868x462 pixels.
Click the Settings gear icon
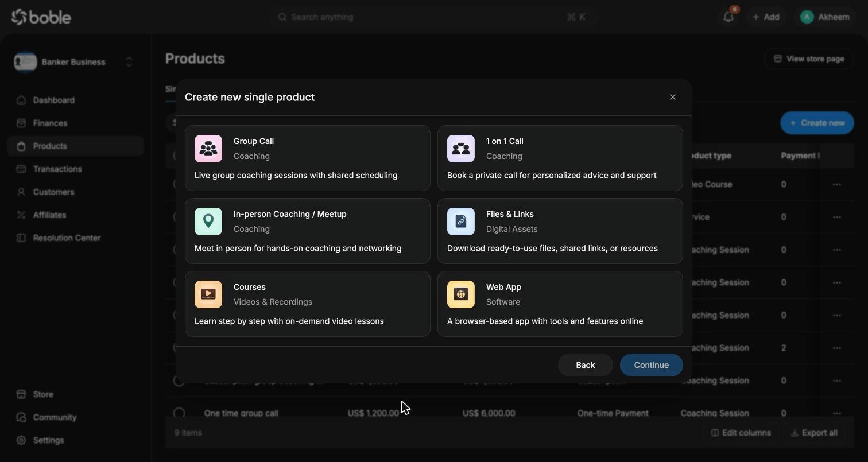(21, 440)
